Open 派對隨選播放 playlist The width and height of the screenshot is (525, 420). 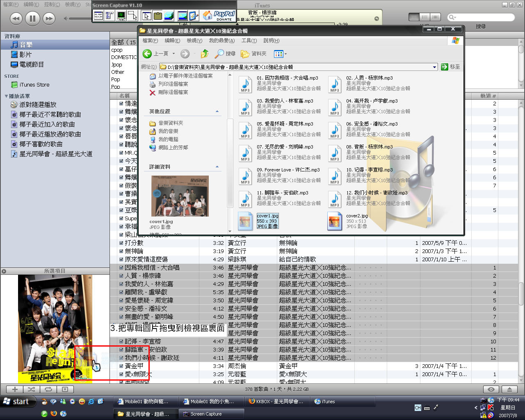click(55, 105)
